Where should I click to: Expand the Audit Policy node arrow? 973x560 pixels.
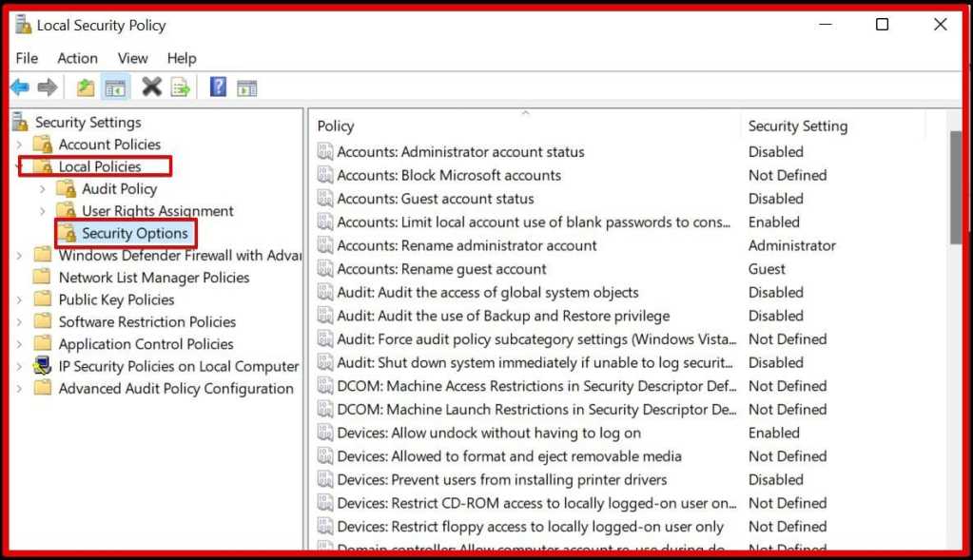(42, 189)
